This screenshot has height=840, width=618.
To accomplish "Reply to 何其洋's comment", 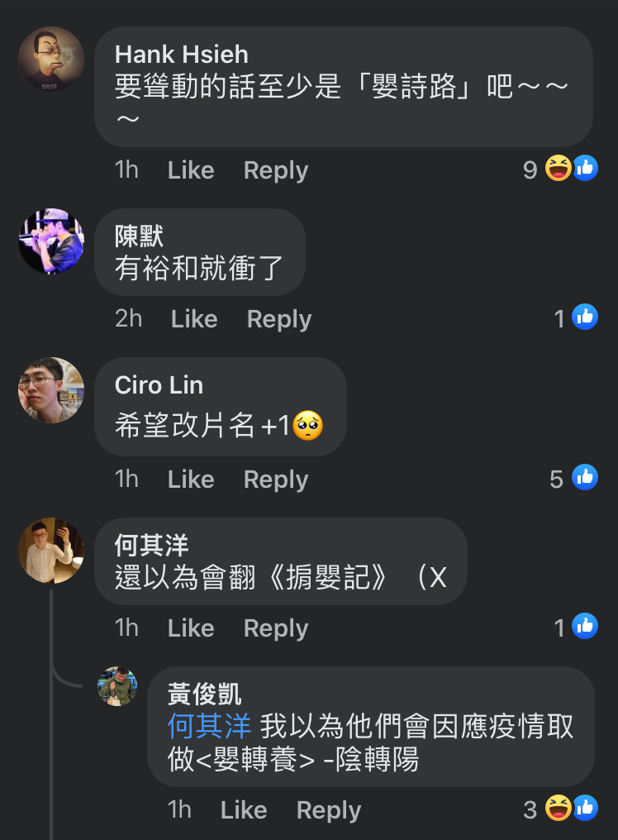I will coord(276,628).
